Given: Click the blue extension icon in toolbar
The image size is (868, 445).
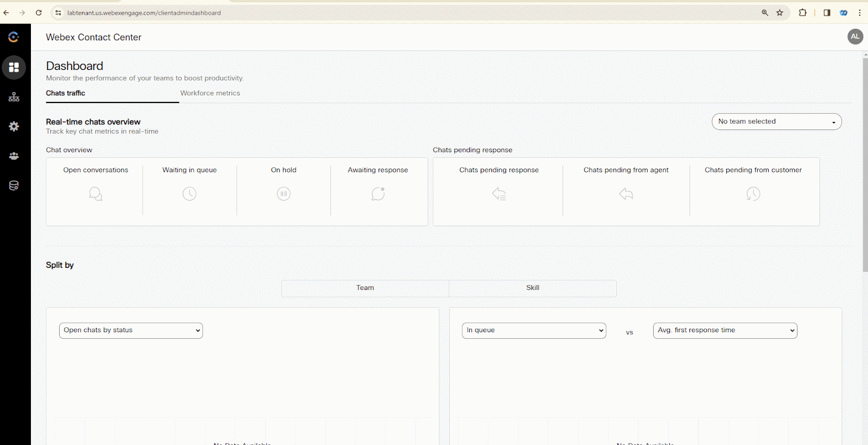Looking at the screenshot, I should tap(844, 12).
